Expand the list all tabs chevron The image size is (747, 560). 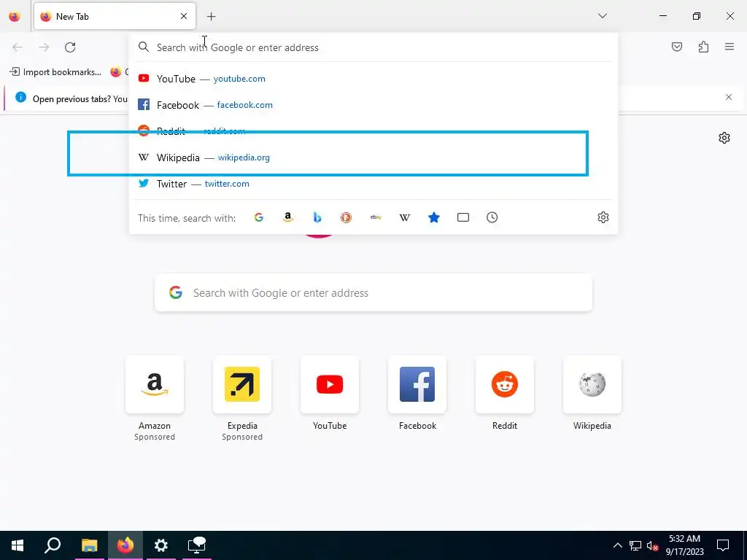(x=602, y=16)
